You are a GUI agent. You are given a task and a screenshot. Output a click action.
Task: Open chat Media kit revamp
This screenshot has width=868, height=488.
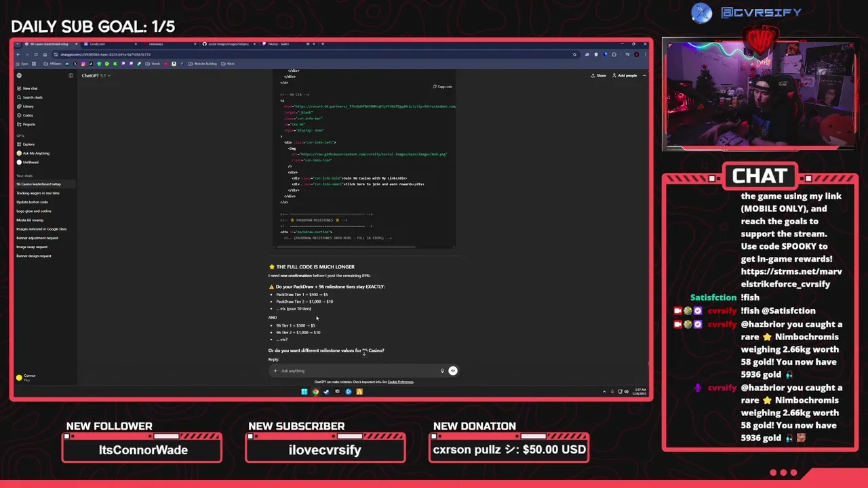[x=30, y=220]
